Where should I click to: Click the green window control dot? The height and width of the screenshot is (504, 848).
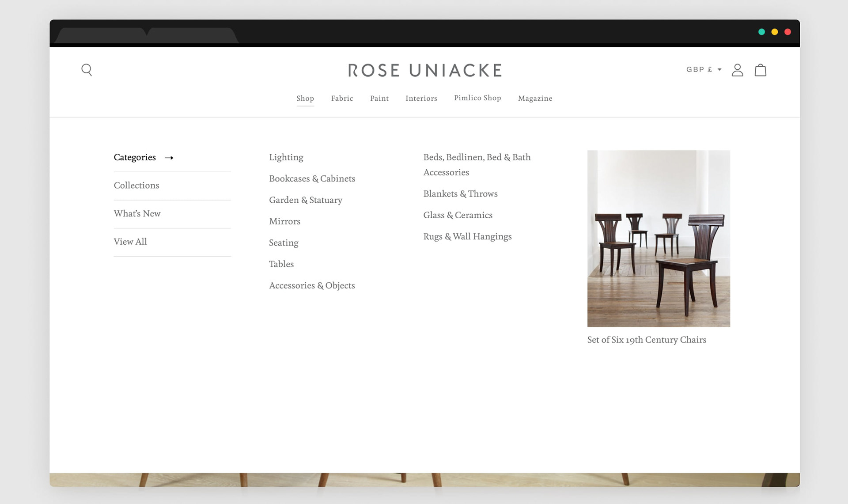pyautogui.click(x=761, y=32)
